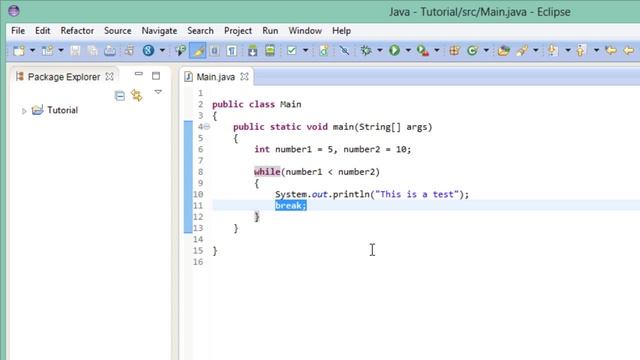
Task: Open the New wizard dropdown arrow
Action: click(x=32, y=51)
